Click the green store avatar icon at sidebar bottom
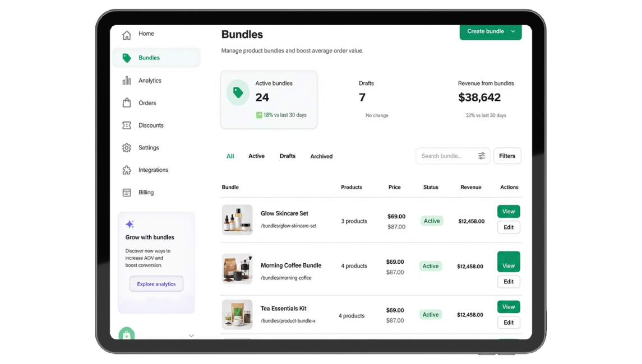The width and height of the screenshot is (642, 364). pyautogui.click(x=127, y=334)
